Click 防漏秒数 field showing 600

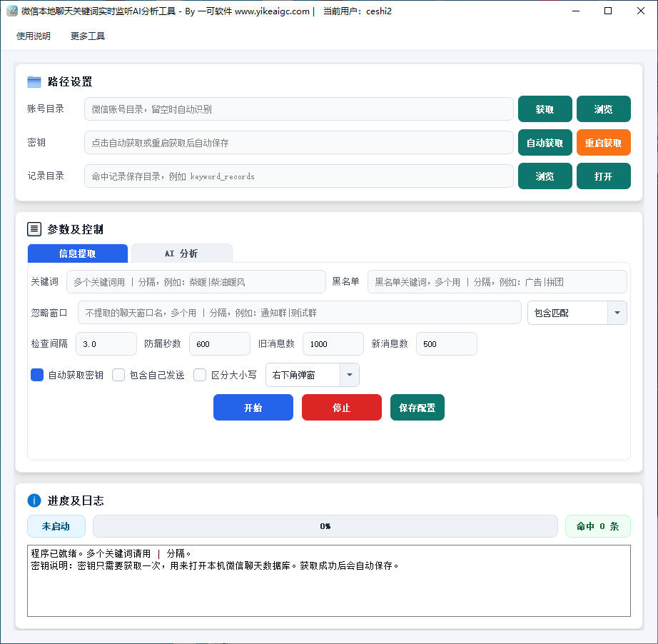[x=220, y=344]
